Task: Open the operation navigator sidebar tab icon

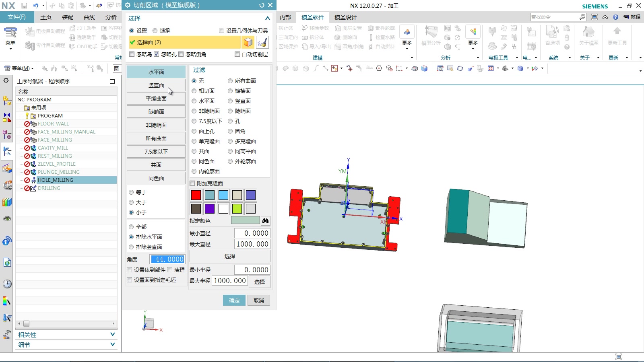Action: tap(7, 152)
